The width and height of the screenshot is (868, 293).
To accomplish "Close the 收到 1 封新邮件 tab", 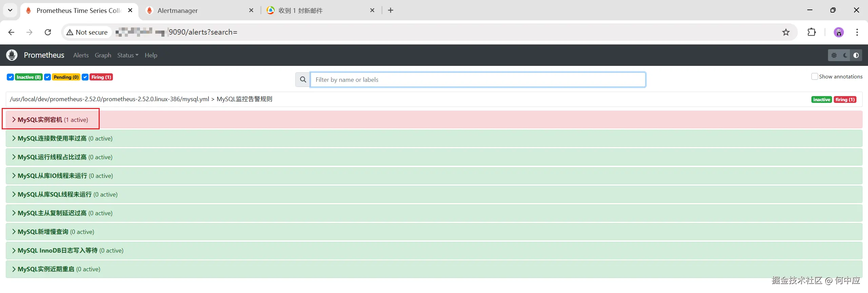I will pos(372,10).
